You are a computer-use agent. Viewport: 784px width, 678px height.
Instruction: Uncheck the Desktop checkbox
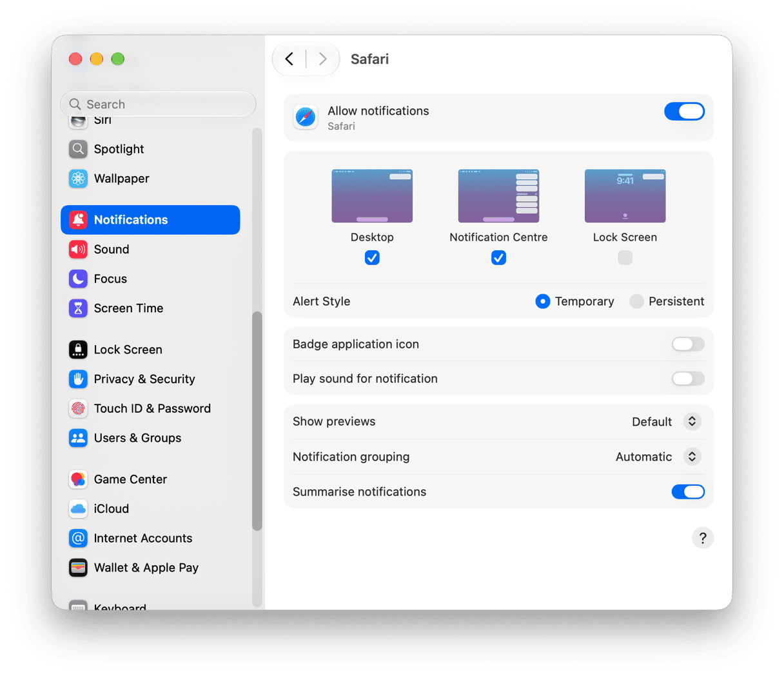(x=372, y=258)
